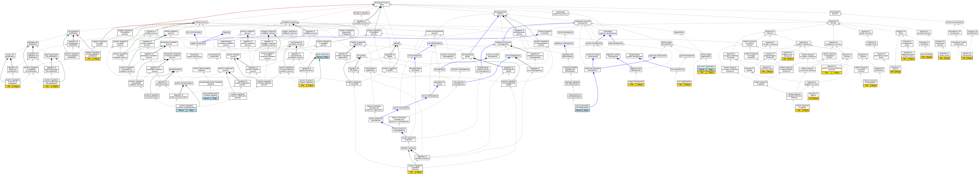
Task: Select 'positive regulation of acinar cell proliferation'
Action: click(13, 83)
